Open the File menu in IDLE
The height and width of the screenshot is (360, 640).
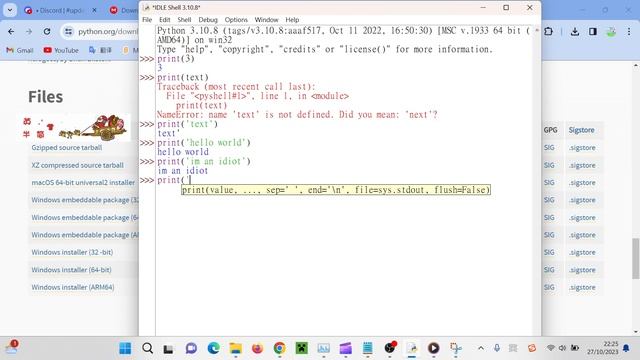point(147,20)
